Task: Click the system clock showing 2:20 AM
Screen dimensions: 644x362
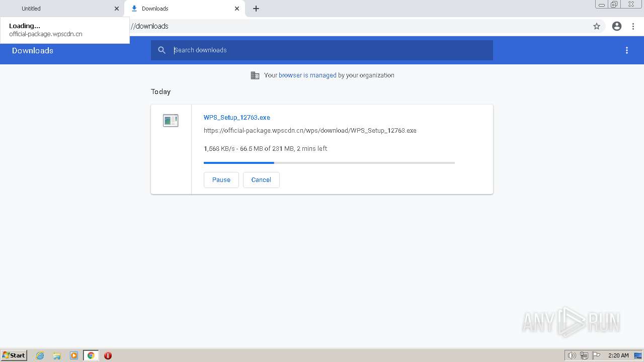Action: (618, 355)
